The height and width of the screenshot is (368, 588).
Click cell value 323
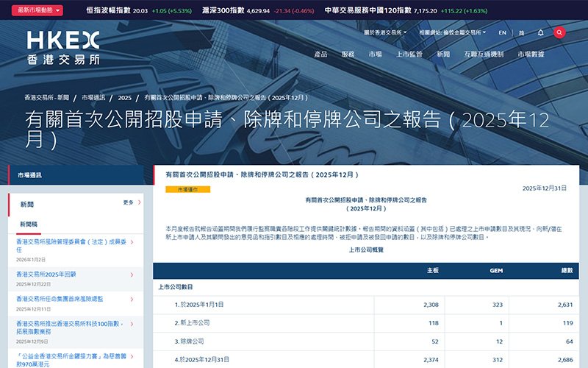[498, 305]
